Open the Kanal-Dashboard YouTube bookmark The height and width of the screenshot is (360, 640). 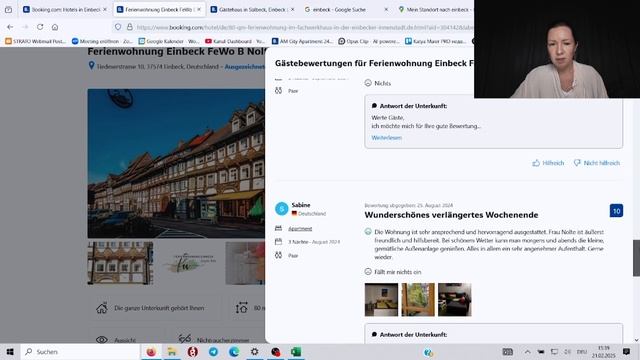tap(235, 41)
